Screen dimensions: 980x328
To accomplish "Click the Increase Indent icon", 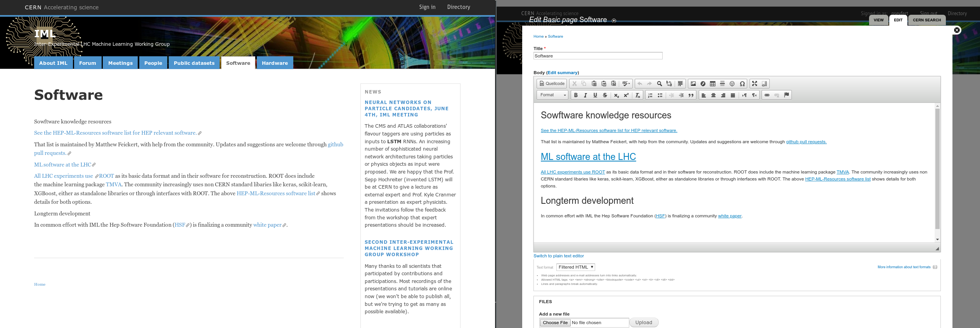I will [681, 95].
